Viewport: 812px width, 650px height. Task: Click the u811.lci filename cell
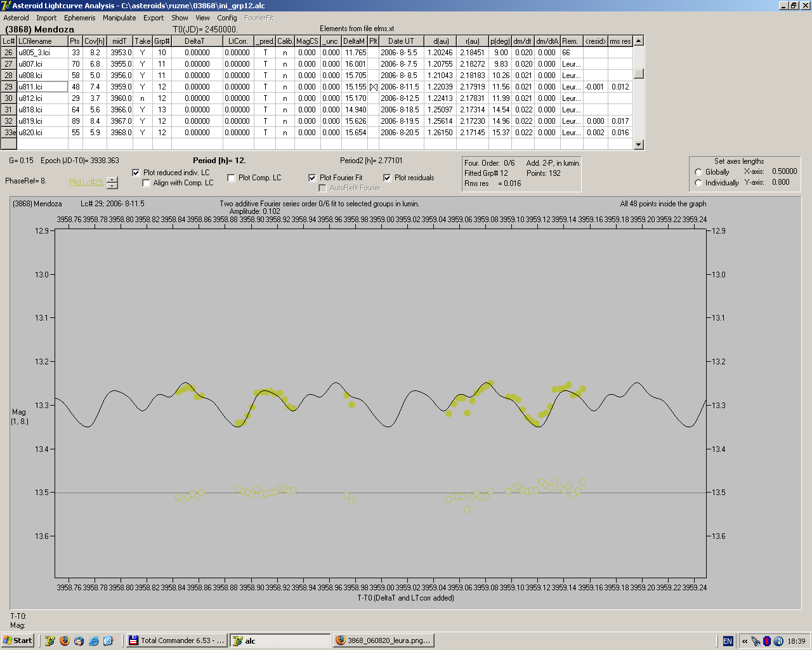tap(43, 87)
